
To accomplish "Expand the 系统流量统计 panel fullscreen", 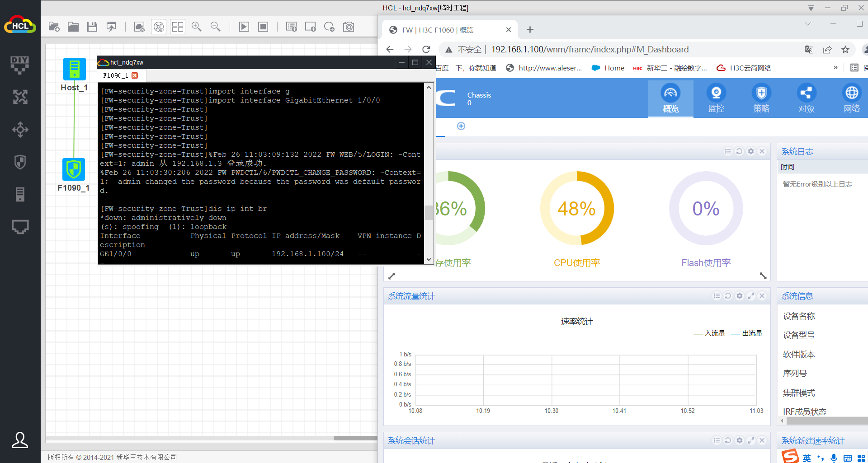I will pos(751,296).
